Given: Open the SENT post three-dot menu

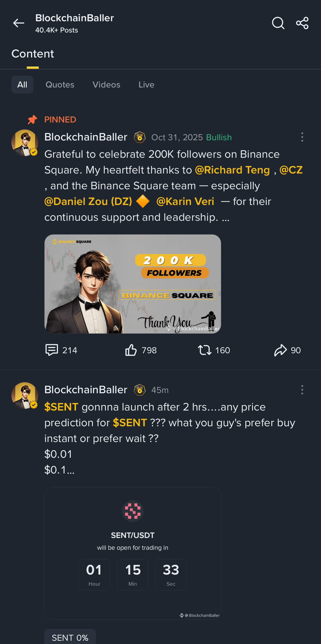Looking at the screenshot, I should [x=302, y=390].
